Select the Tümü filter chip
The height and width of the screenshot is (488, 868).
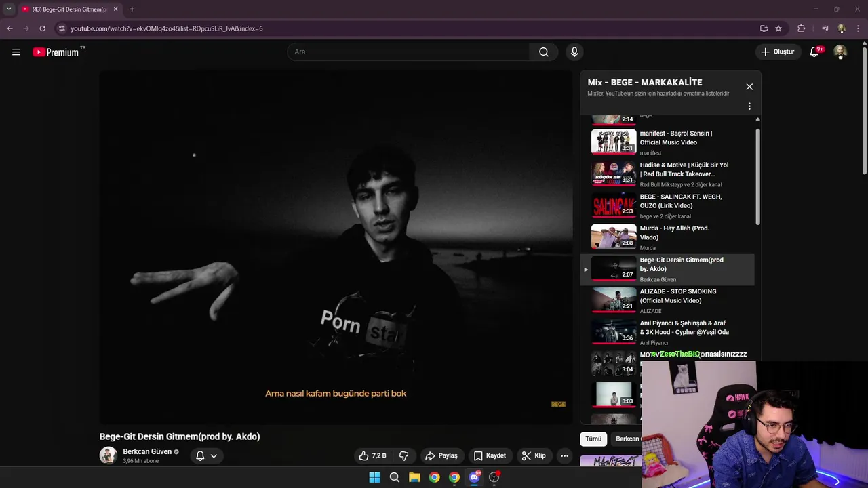click(x=593, y=439)
